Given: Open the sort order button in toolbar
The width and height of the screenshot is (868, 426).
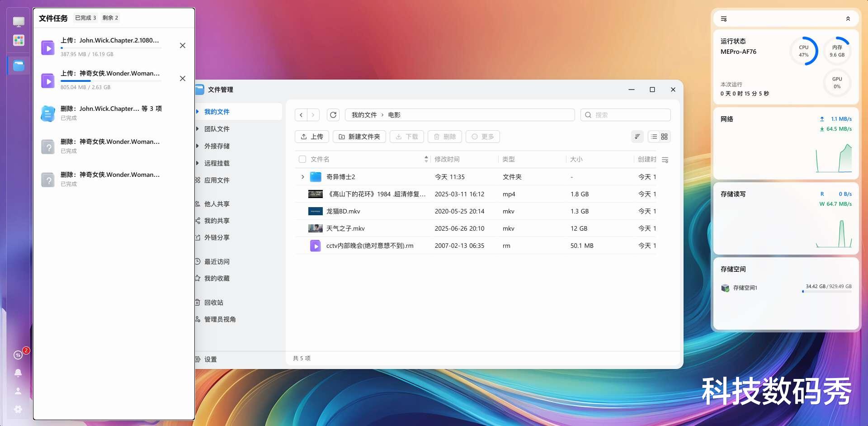Looking at the screenshot, I should point(637,137).
